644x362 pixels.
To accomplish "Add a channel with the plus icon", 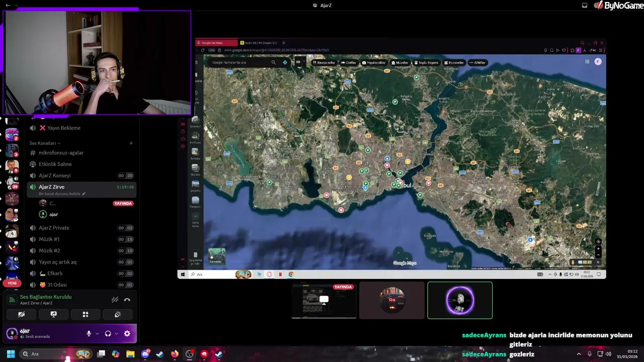I will pyautogui.click(x=131, y=143).
